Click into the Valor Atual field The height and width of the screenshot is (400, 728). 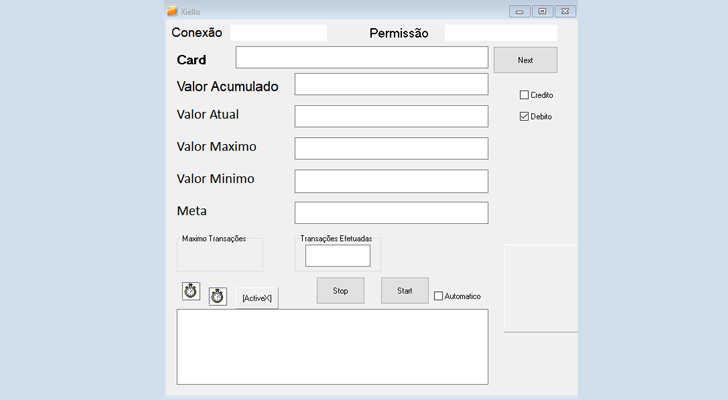[x=391, y=116]
